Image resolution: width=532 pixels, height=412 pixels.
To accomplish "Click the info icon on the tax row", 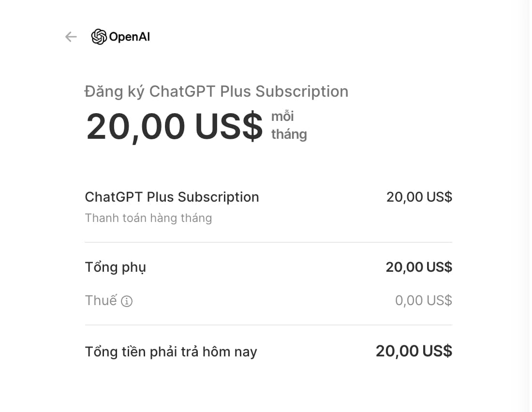I will click(x=127, y=301).
